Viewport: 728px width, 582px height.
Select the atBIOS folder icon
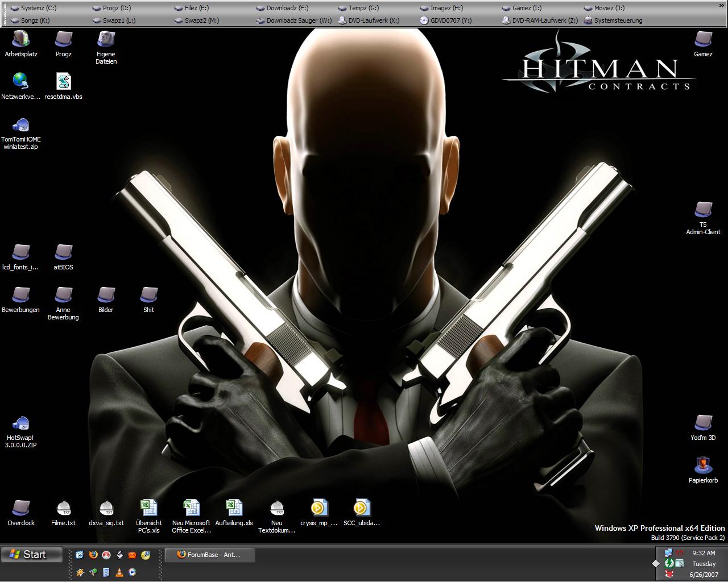[64, 257]
